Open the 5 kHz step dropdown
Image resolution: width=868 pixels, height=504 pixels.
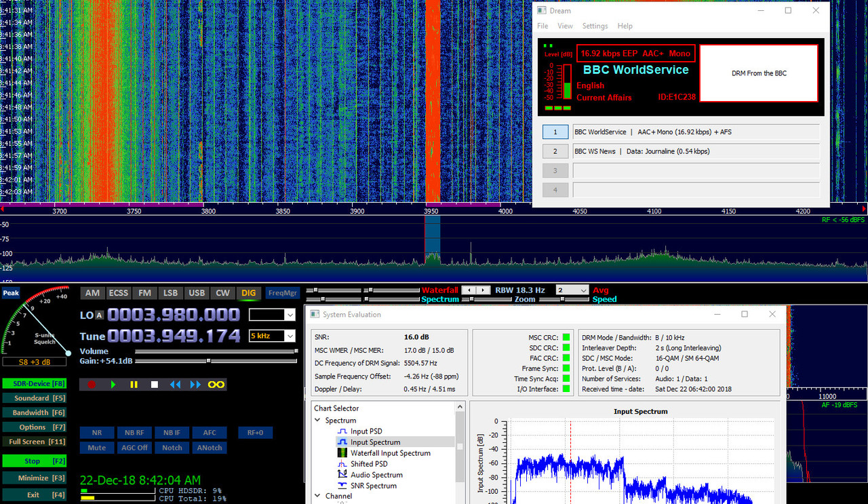(x=273, y=336)
